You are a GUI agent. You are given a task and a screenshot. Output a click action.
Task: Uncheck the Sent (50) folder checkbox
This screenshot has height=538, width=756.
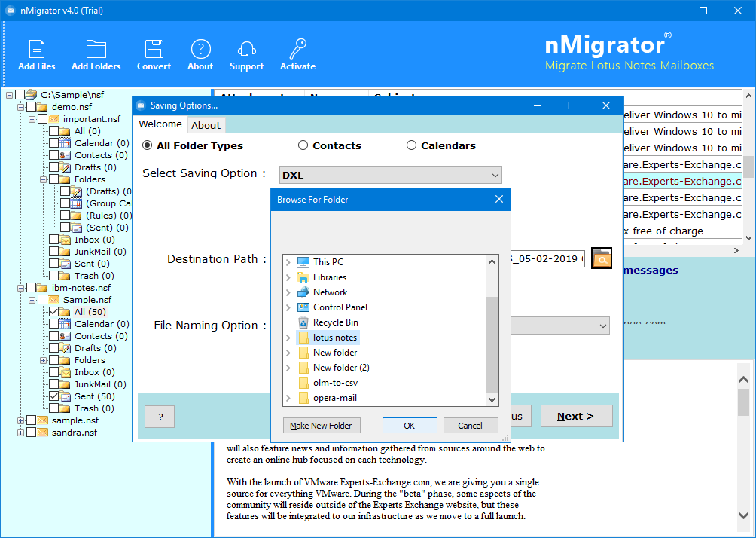point(53,396)
